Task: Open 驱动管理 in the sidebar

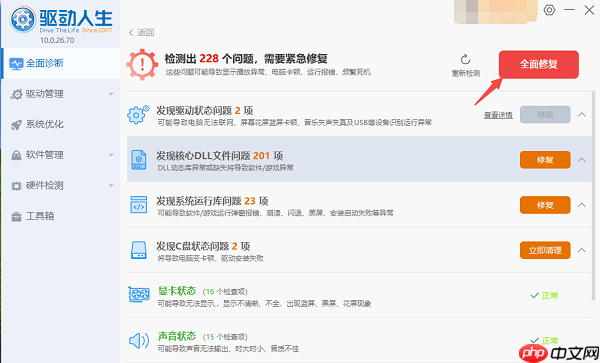Action: coord(60,94)
